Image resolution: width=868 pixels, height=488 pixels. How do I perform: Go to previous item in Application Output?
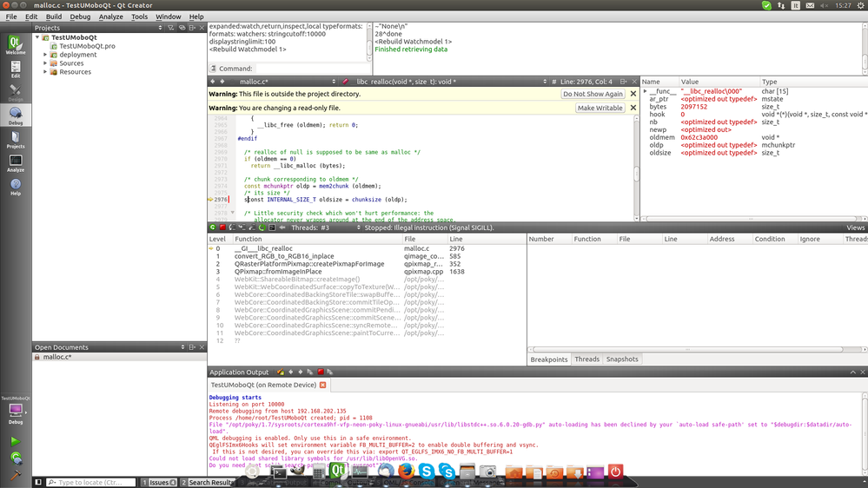pyautogui.click(x=290, y=372)
